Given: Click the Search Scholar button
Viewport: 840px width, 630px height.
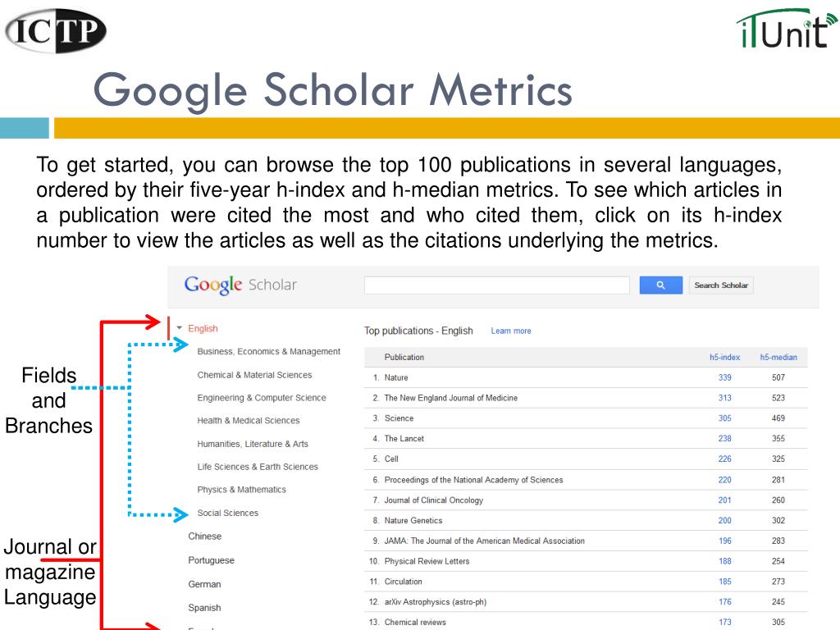Looking at the screenshot, I should (721, 285).
